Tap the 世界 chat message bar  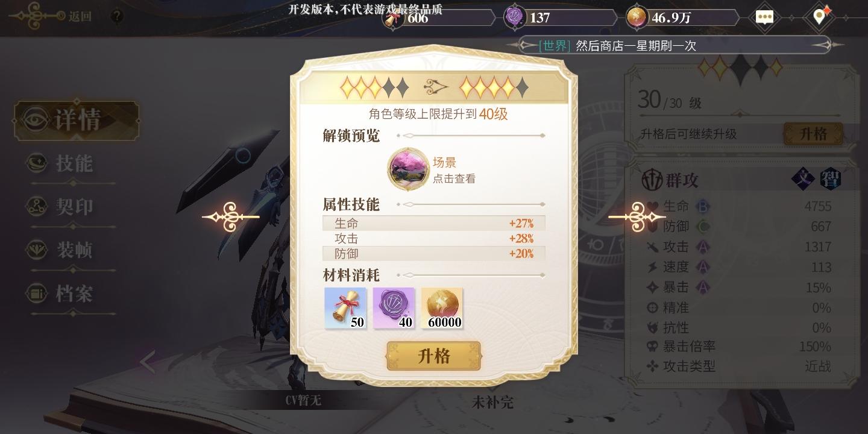tap(675, 45)
